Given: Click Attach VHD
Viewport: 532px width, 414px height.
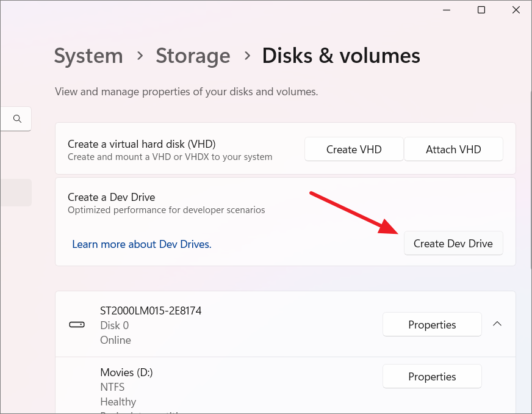Looking at the screenshot, I should click(453, 149).
